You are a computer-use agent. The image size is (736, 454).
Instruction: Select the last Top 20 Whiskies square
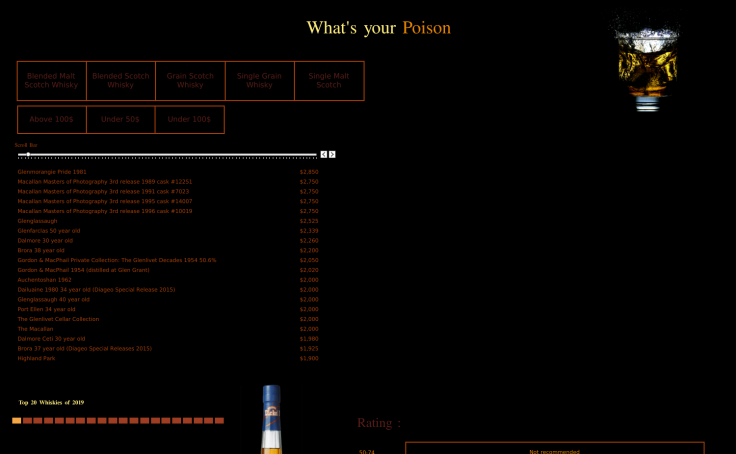219,421
